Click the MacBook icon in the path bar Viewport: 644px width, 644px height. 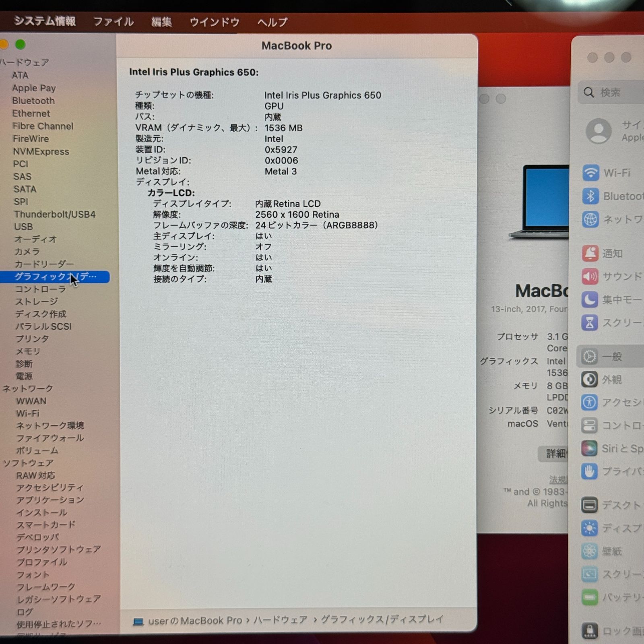[138, 622]
